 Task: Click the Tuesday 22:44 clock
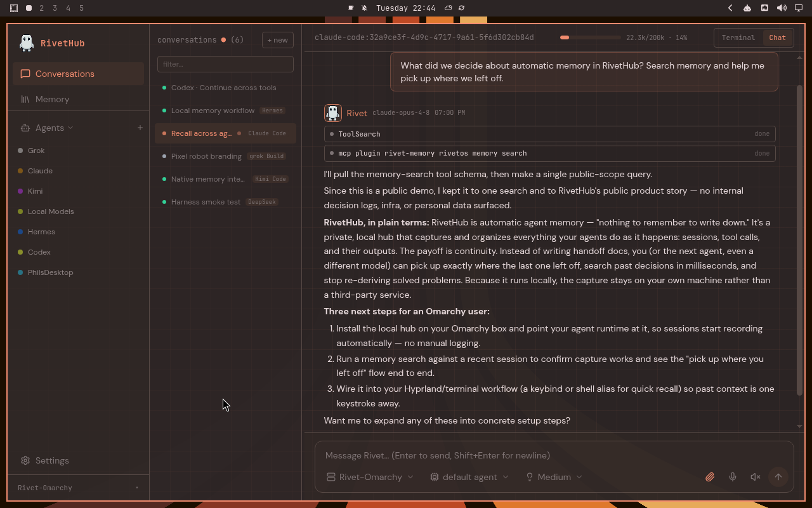coord(405,8)
